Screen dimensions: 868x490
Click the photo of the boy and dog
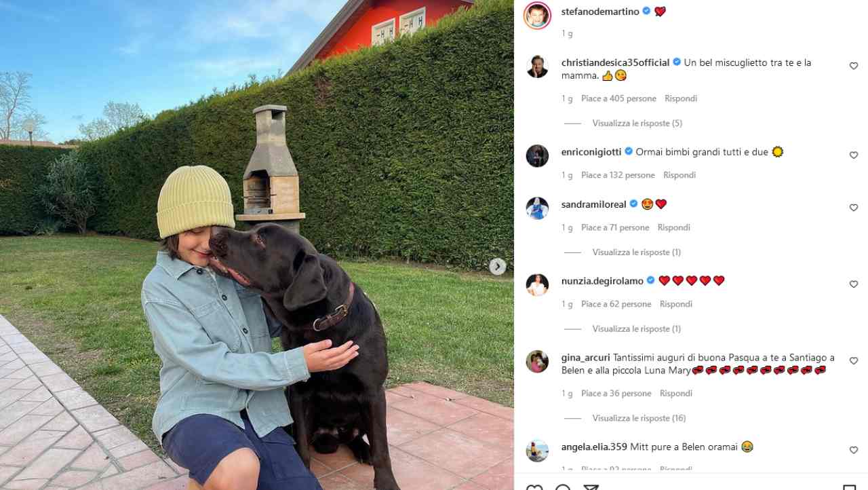pyautogui.click(x=257, y=245)
